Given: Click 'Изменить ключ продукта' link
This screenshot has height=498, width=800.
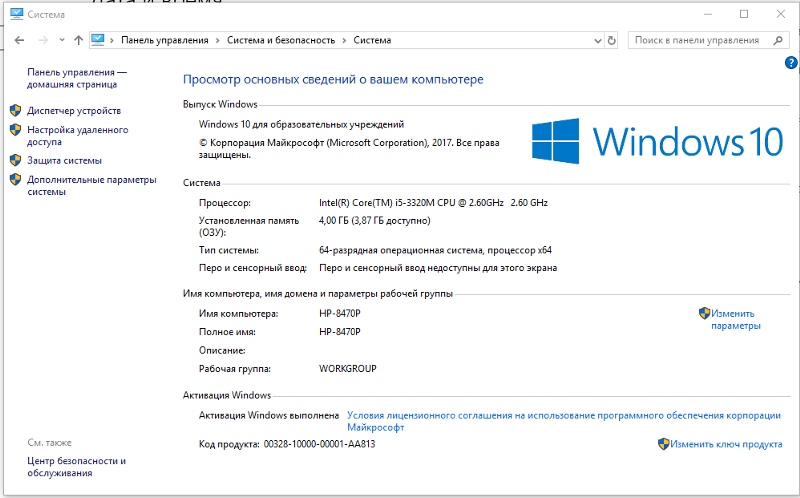Looking at the screenshot, I should click(726, 444).
